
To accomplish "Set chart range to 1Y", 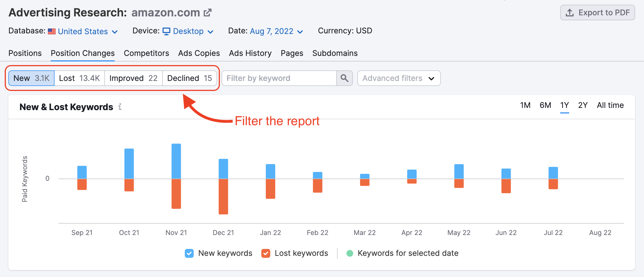I will [564, 105].
